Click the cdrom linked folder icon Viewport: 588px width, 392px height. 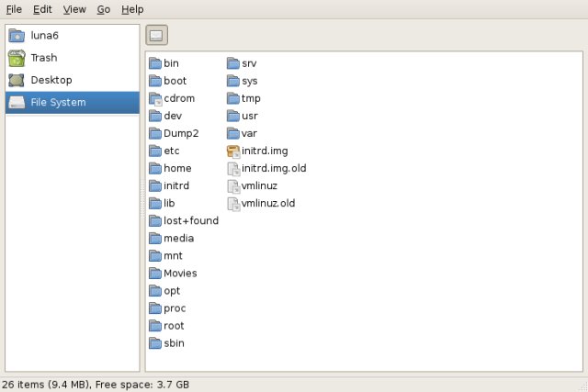pos(155,98)
